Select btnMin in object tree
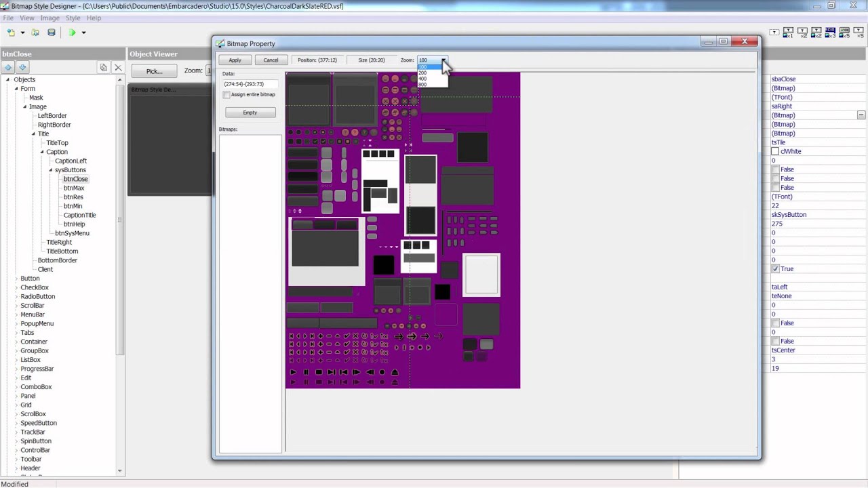This screenshot has height=488, width=868. [x=73, y=206]
